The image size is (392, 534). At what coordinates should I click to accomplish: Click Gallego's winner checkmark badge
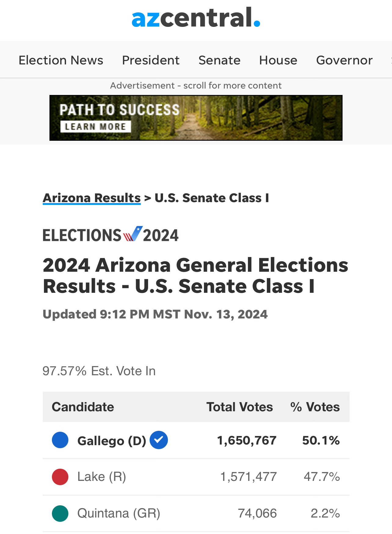[159, 440]
